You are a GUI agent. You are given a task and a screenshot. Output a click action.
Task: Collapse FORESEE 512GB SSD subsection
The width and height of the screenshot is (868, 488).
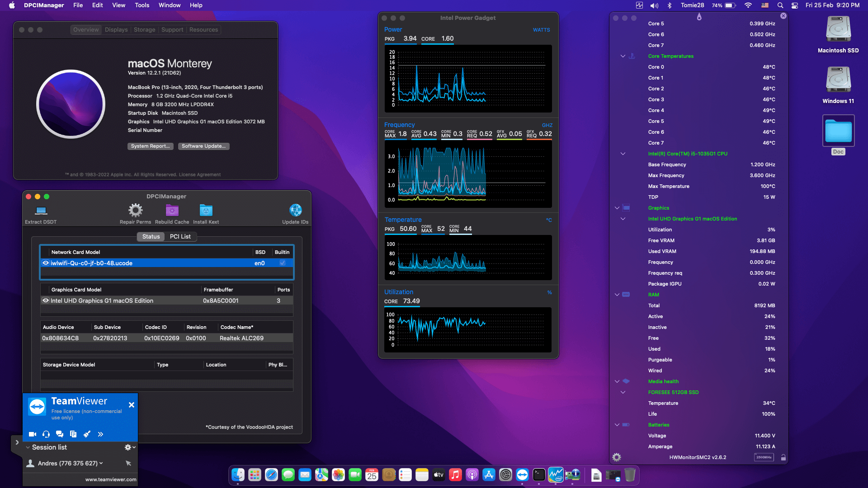tap(623, 392)
